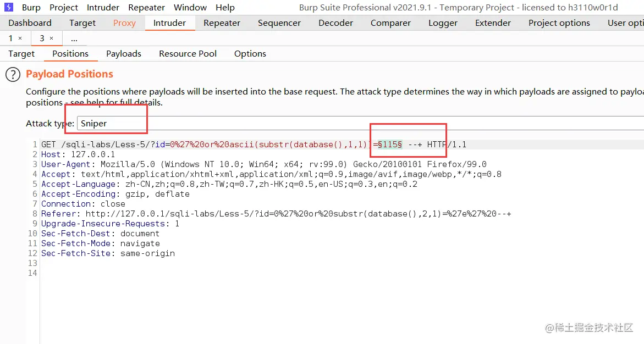Select the Intruder main tab
This screenshot has height=344, width=644.
[x=169, y=23]
